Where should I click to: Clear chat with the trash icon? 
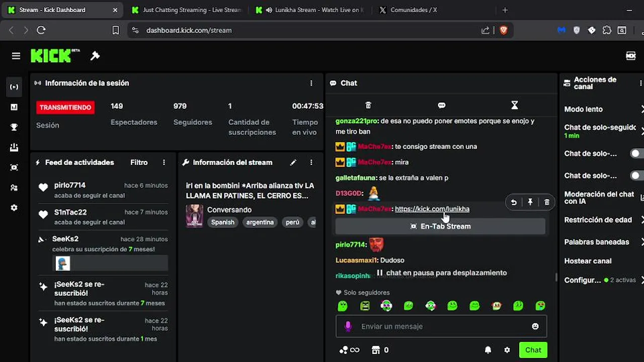tap(368, 105)
